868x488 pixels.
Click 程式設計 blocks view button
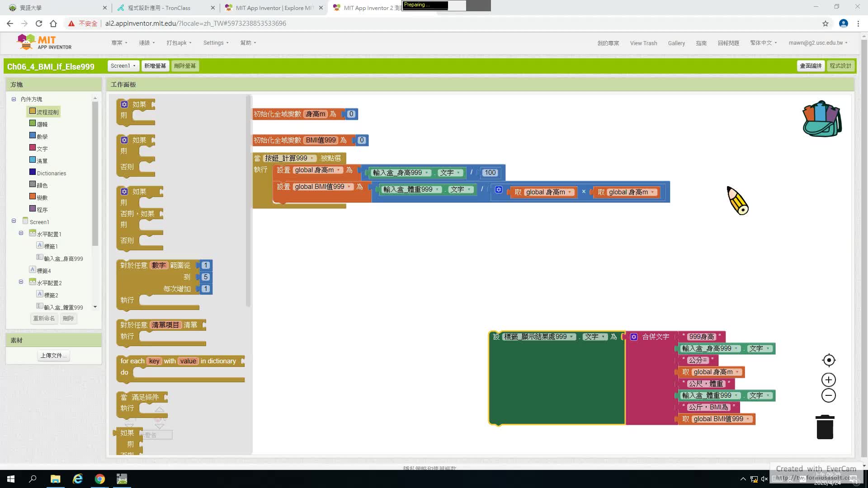point(840,66)
